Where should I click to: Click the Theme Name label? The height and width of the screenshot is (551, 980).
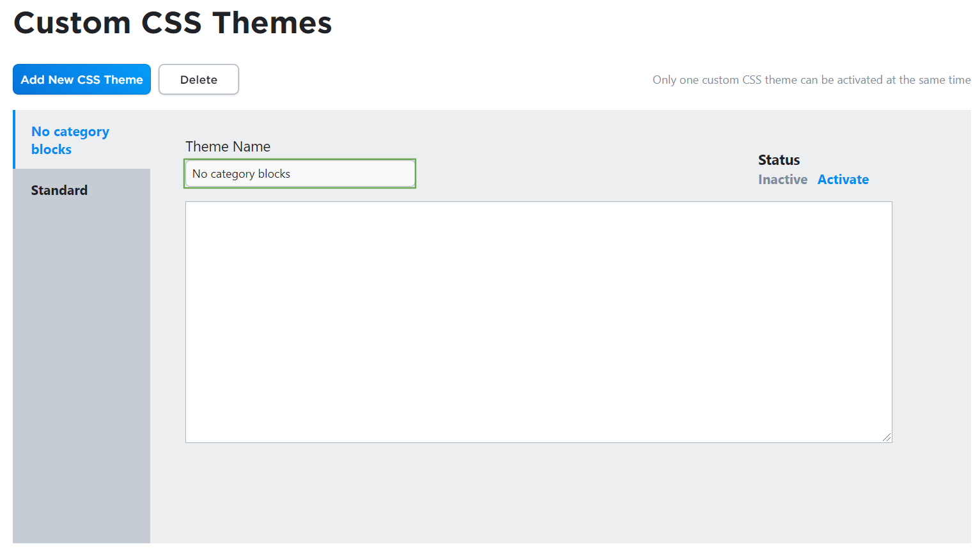point(228,146)
